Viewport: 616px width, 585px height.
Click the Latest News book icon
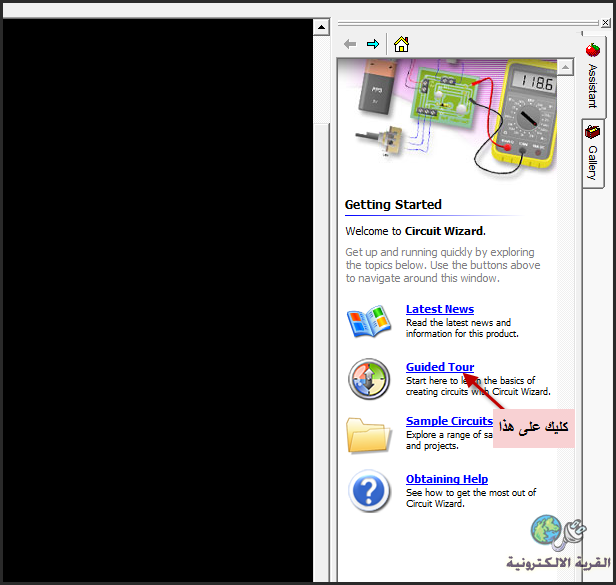tap(368, 321)
